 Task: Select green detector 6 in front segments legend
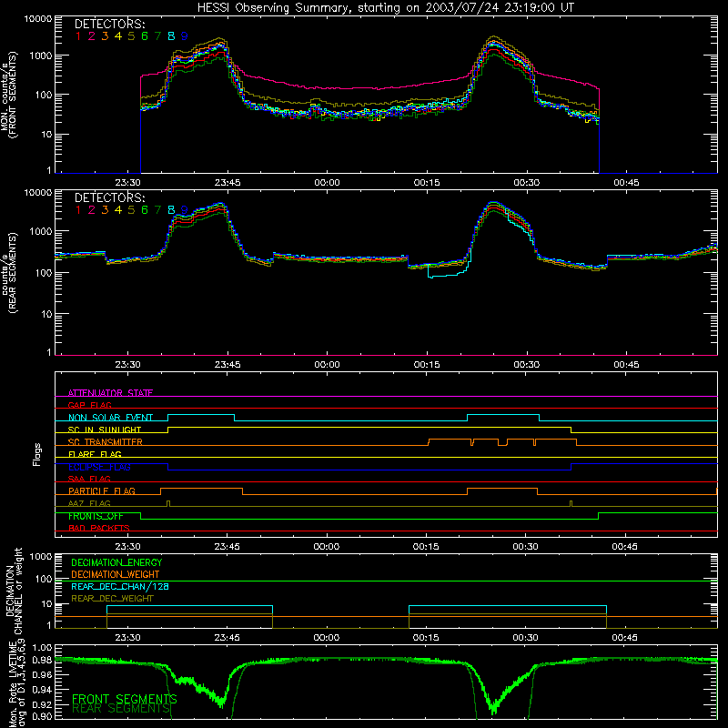pyautogui.click(x=145, y=36)
